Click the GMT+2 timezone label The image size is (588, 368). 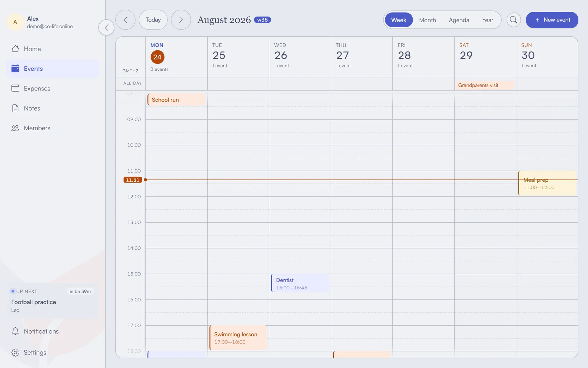130,71
